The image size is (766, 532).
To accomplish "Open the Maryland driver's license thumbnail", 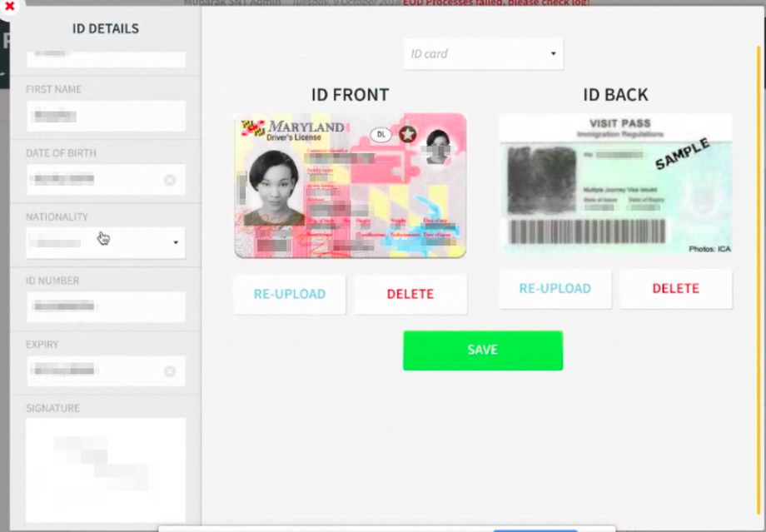I will (x=350, y=186).
